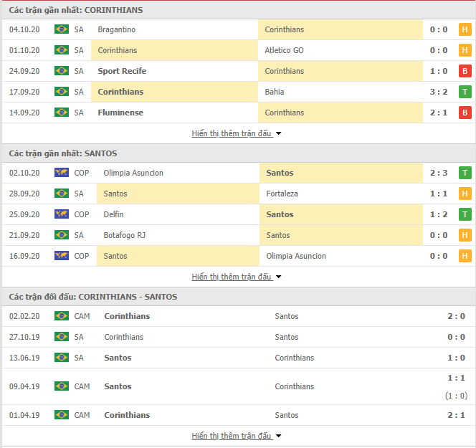Click the orange H badge on 04.10.20 row
The width and height of the screenshot is (476, 448).
[465, 29]
